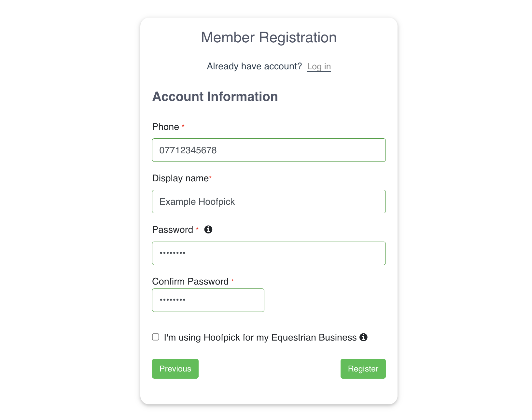
Task: Focus the Phone number field
Action: (x=269, y=150)
